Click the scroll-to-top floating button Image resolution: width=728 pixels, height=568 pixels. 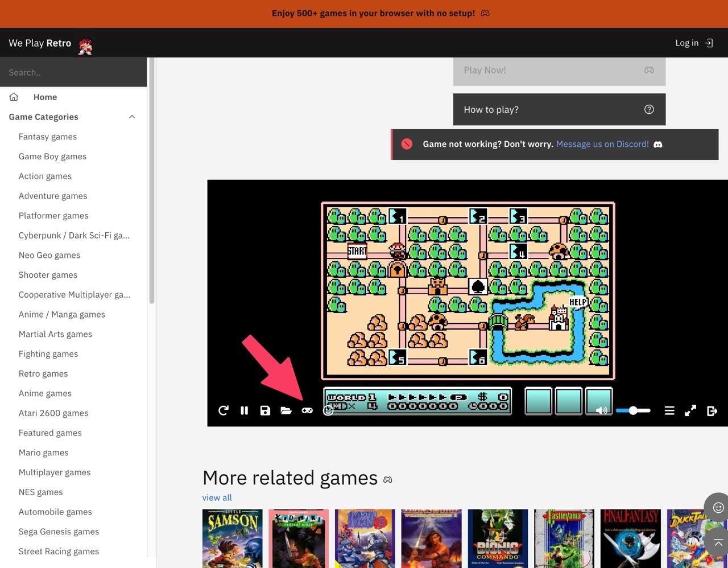(x=718, y=542)
